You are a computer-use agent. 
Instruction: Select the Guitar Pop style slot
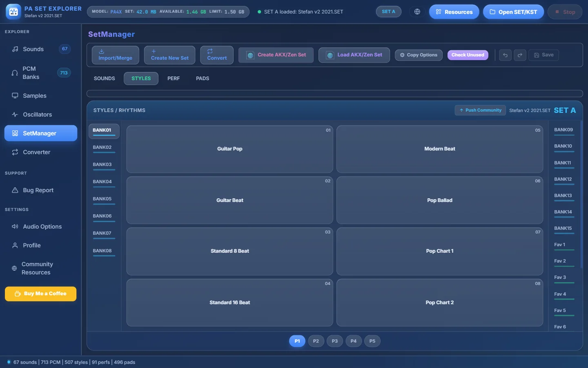point(230,149)
